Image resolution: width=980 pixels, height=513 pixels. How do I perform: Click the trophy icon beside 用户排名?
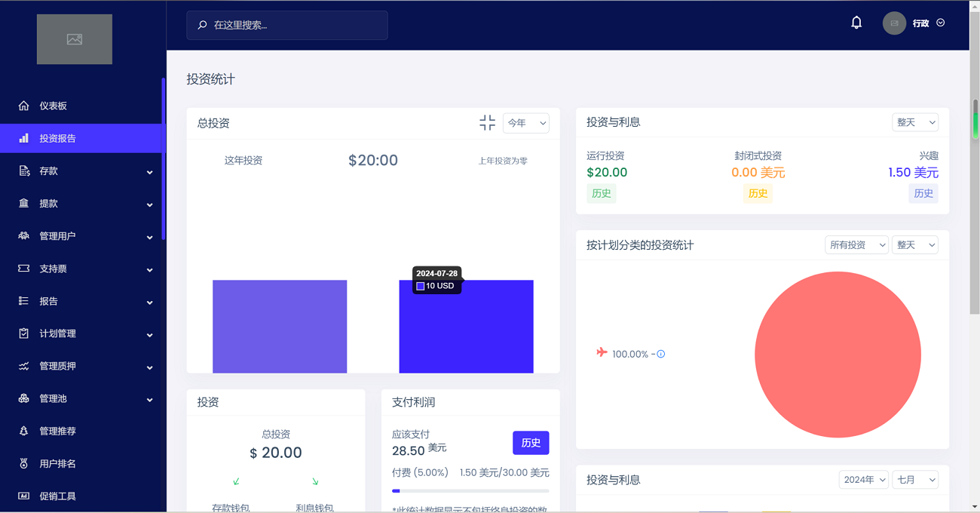coord(24,463)
